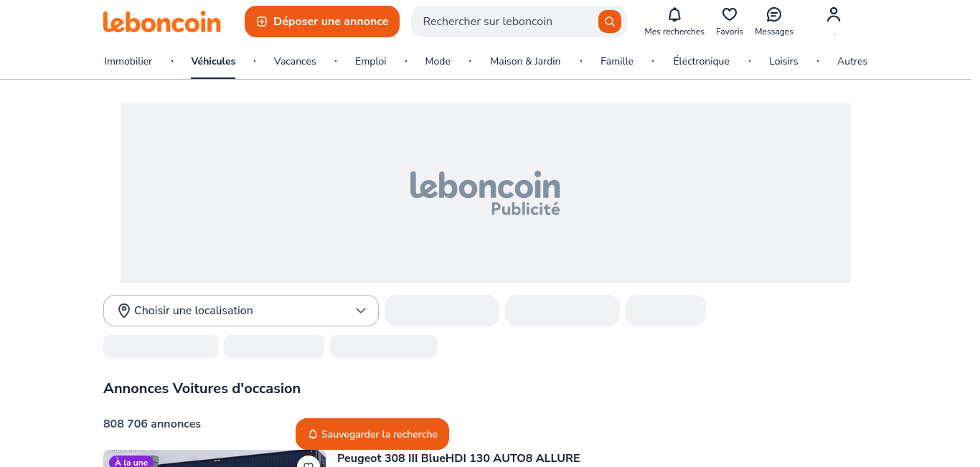Click the localisation dropdown chevron arrow
This screenshot has height=467, width=980.
point(361,311)
